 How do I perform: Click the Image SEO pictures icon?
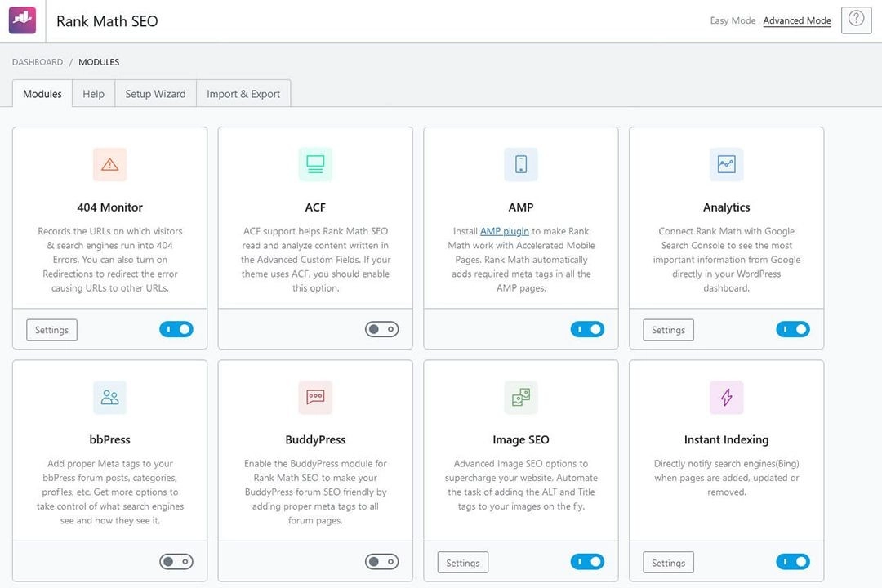click(521, 398)
